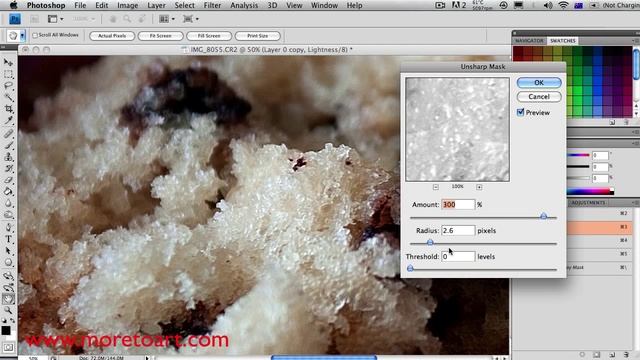Click the Fit Screen button
The image size is (640, 360).
[x=160, y=36]
